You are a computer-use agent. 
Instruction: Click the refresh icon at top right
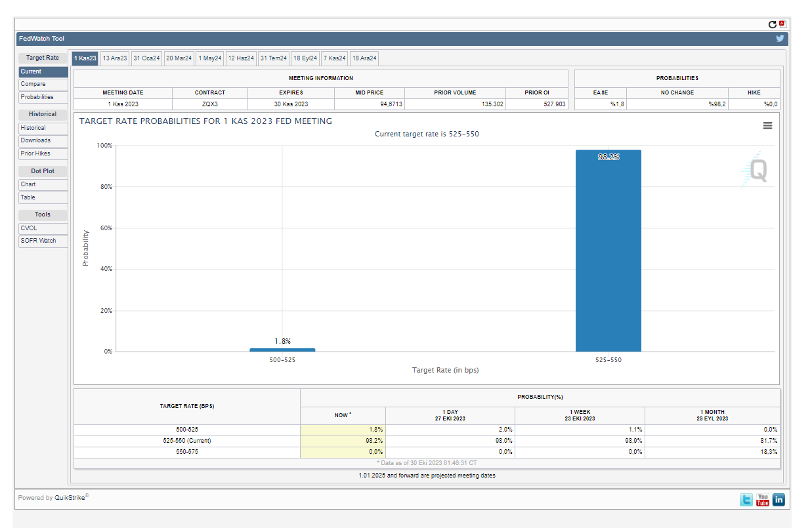tap(773, 24)
